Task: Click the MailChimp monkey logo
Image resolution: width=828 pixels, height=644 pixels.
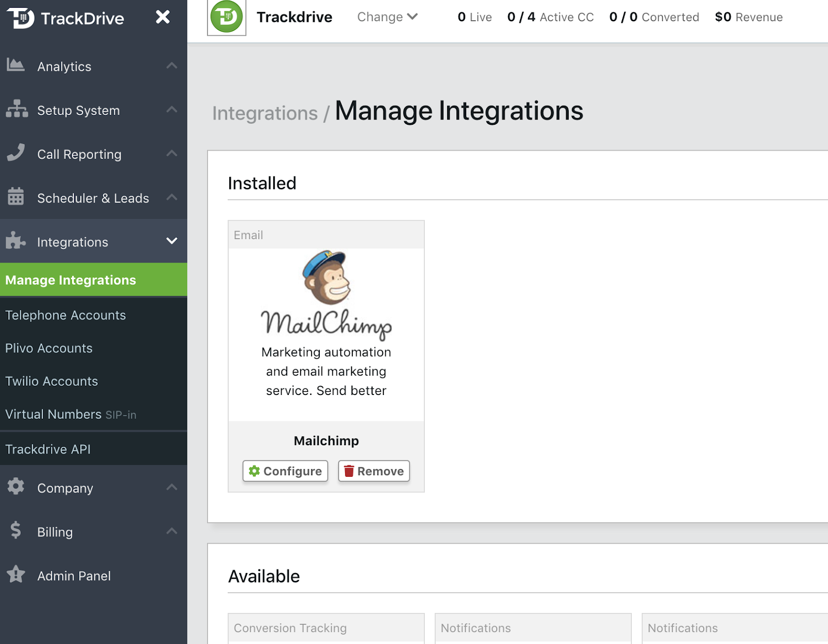Action: tap(326, 296)
